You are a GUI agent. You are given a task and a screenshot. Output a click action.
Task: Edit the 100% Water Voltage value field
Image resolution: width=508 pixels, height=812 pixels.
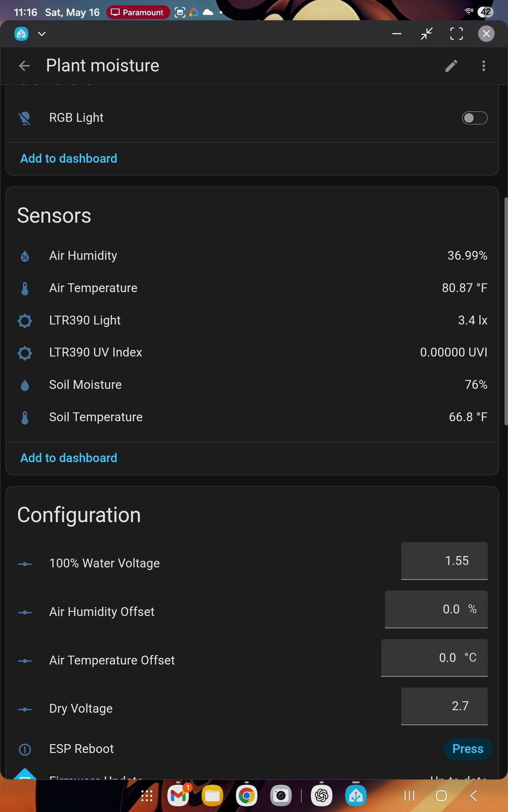pyautogui.click(x=444, y=561)
